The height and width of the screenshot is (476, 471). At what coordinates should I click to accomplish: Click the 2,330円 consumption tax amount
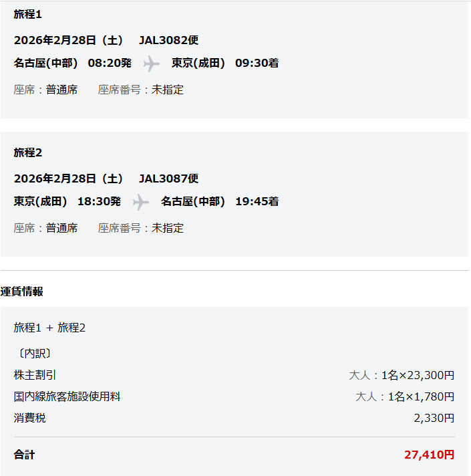(x=434, y=418)
